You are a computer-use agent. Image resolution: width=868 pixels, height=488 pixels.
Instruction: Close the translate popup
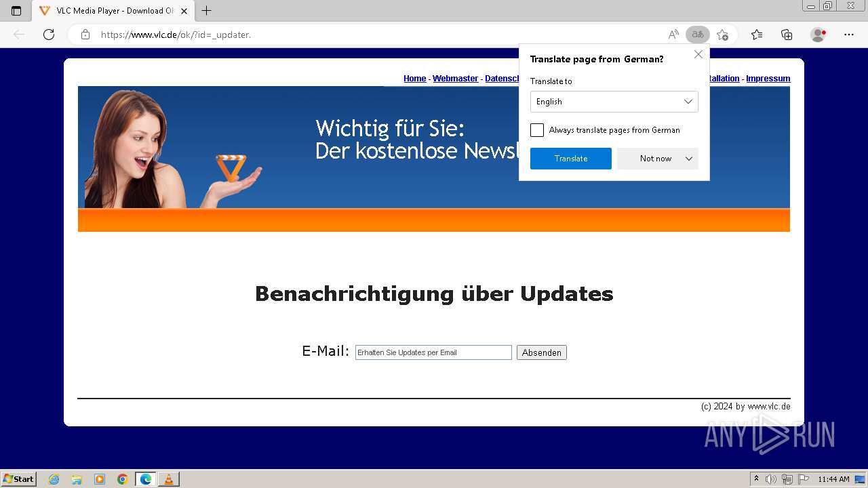pos(698,54)
